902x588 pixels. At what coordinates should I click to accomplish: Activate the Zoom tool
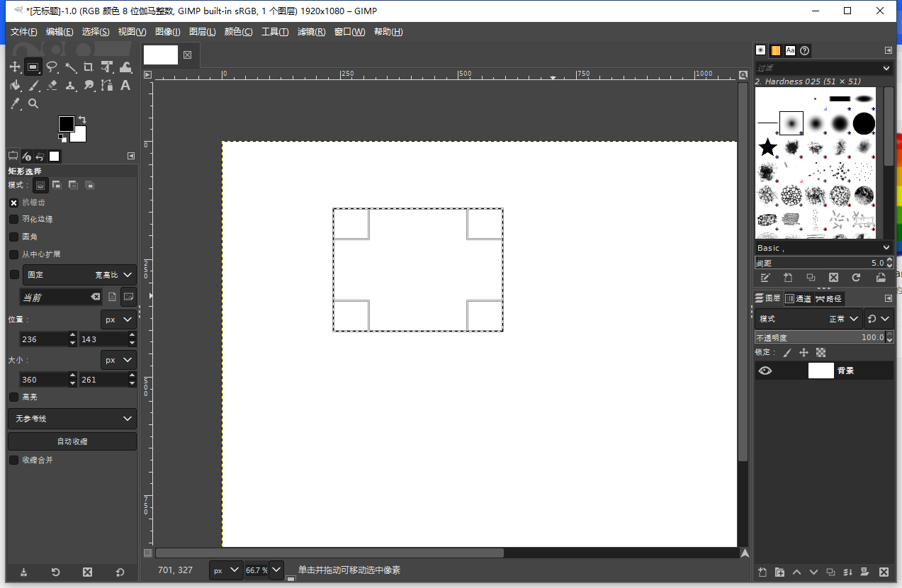pyautogui.click(x=33, y=103)
